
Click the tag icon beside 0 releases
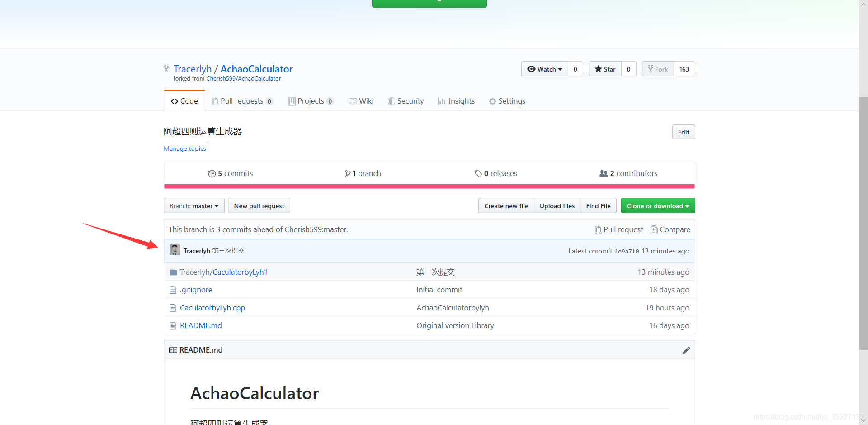(478, 173)
